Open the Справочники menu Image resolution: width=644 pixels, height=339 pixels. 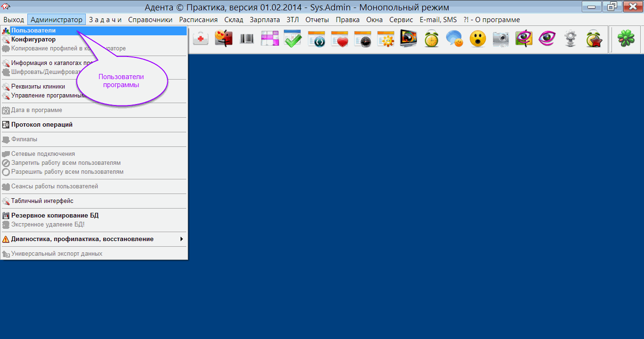click(x=150, y=20)
